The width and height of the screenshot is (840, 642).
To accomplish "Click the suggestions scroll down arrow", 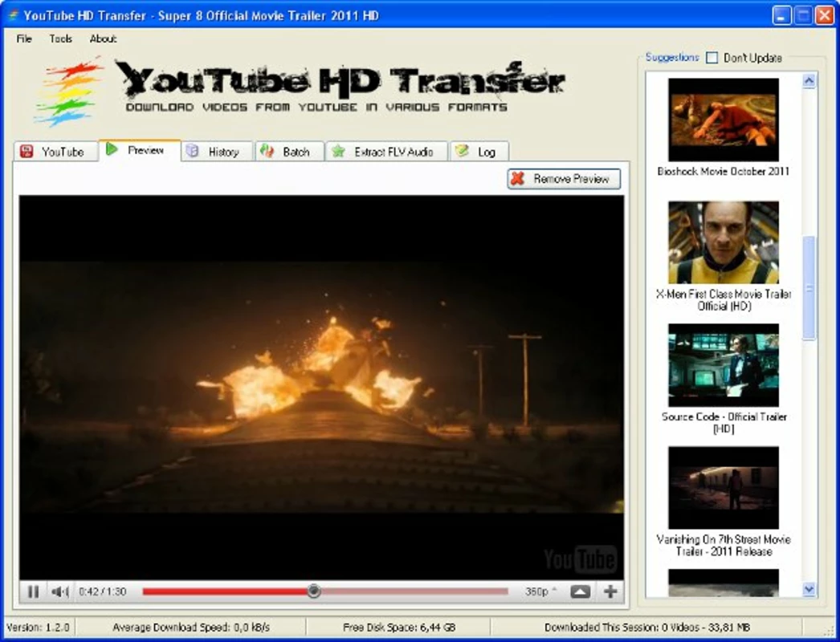I will tap(809, 590).
